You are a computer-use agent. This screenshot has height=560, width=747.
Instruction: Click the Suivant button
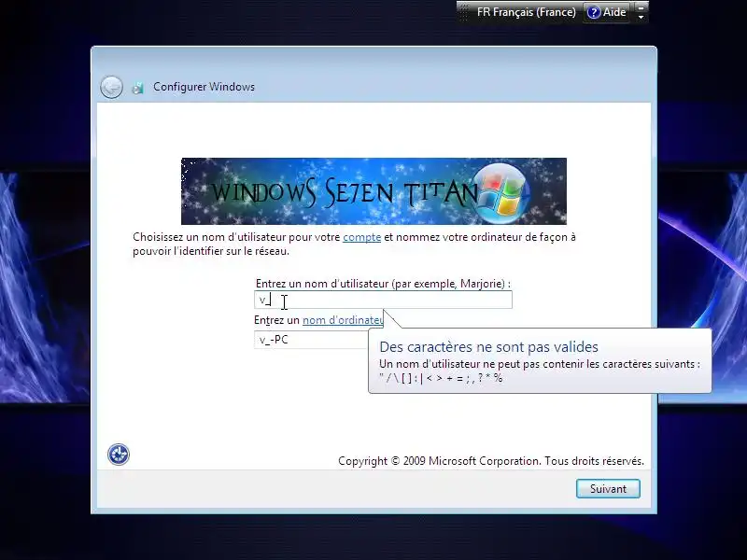[608, 488]
